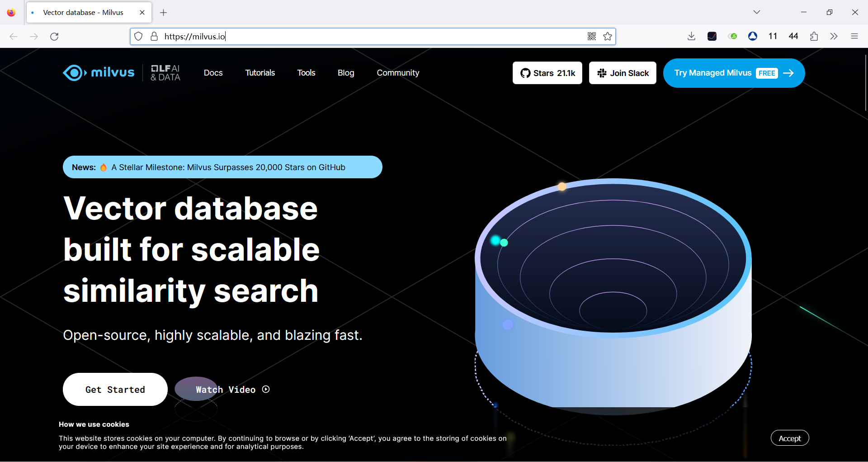The image size is (868, 462).
Task: Click the Get Started button
Action: click(115, 390)
